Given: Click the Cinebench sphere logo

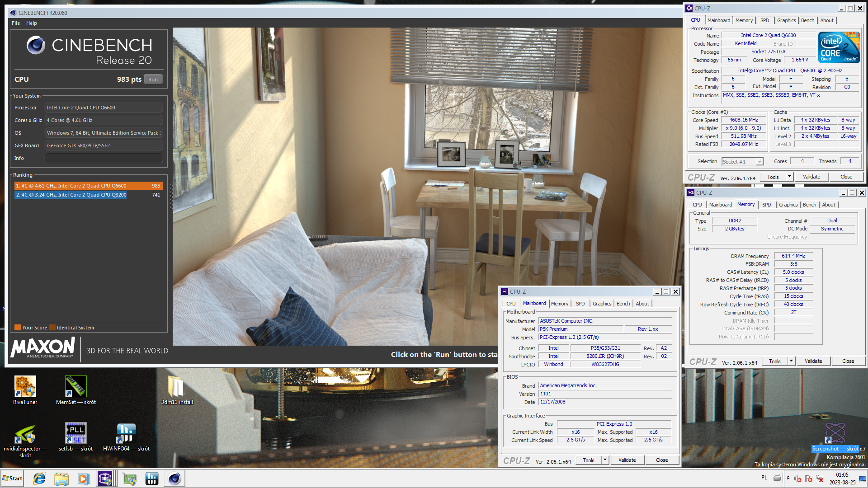Looking at the screenshot, I should point(36,45).
